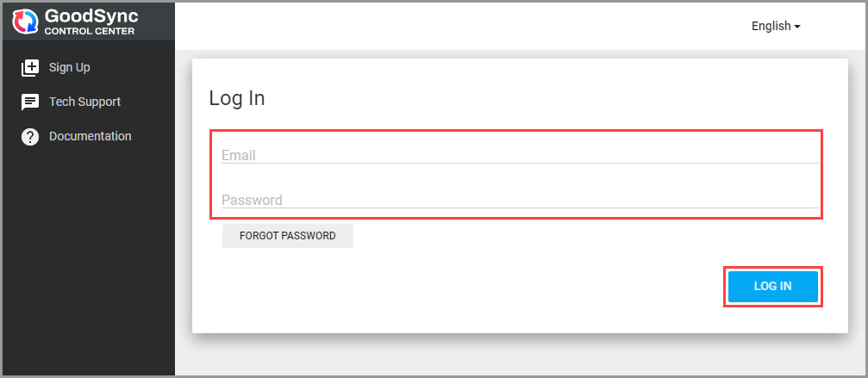Click empty dark sidebar area below Documentation
The image size is (868, 378).
(x=86, y=258)
